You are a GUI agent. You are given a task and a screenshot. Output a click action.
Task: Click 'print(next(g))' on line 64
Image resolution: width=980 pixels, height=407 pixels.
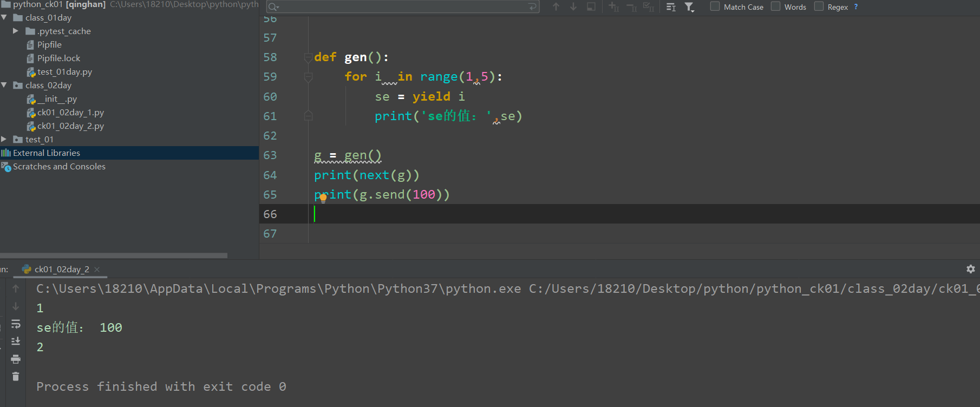(367, 175)
